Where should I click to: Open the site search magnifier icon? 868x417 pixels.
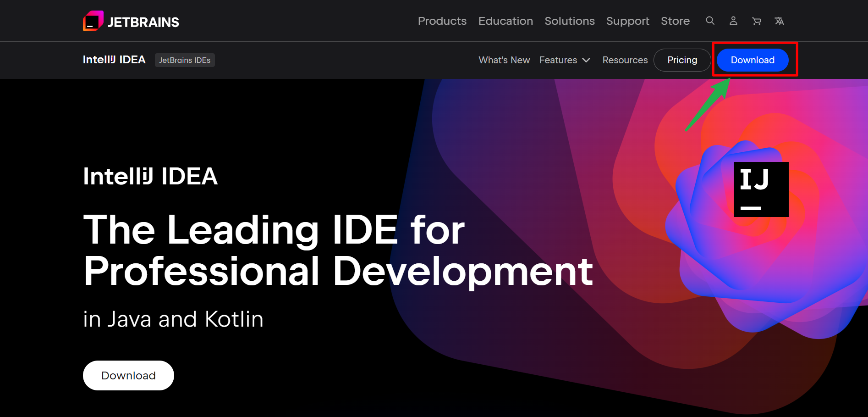tap(710, 21)
